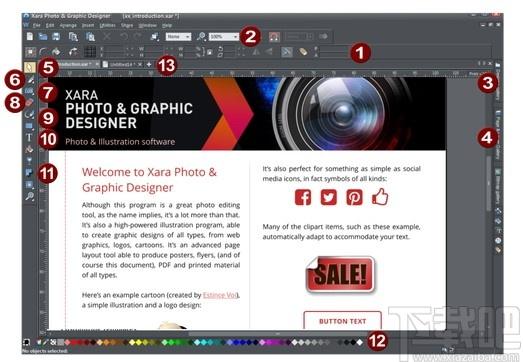The height and width of the screenshot is (362, 523).
Task: Click the Pinterest social icon on page
Action: point(354,197)
